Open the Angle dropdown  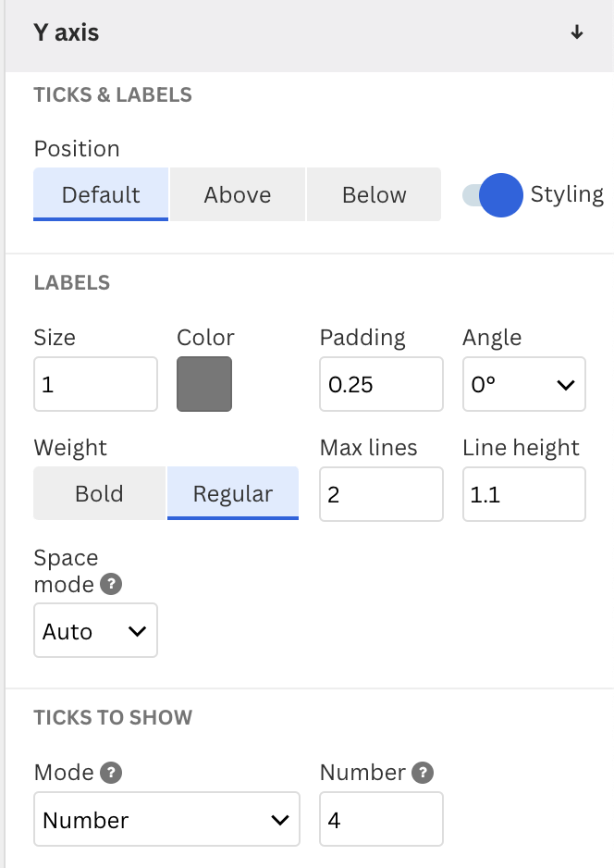(523, 384)
